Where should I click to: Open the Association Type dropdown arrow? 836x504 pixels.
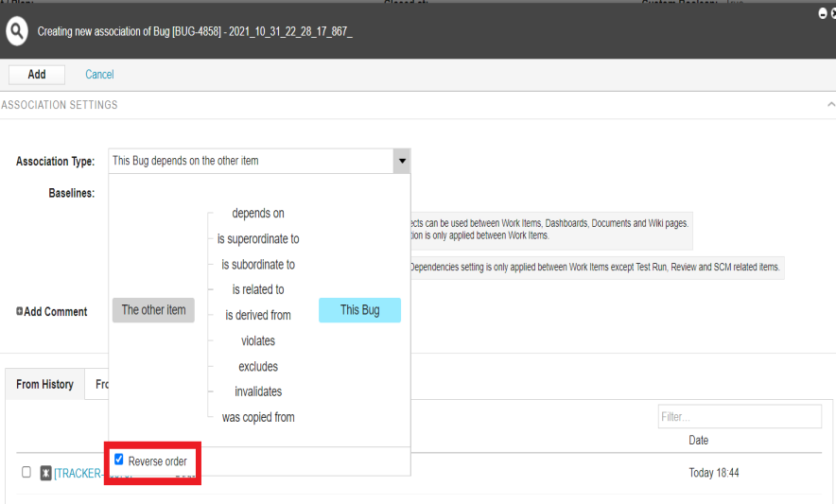(x=402, y=161)
